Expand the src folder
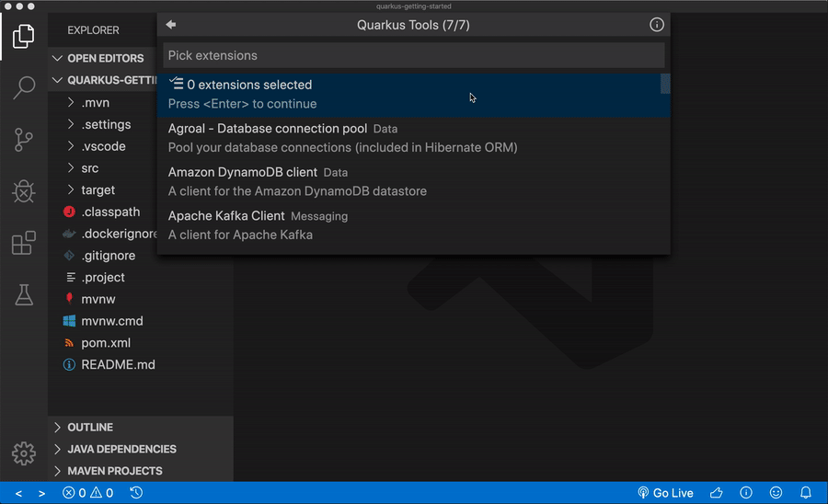Image resolution: width=828 pixels, height=504 pixels. pyautogui.click(x=89, y=168)
